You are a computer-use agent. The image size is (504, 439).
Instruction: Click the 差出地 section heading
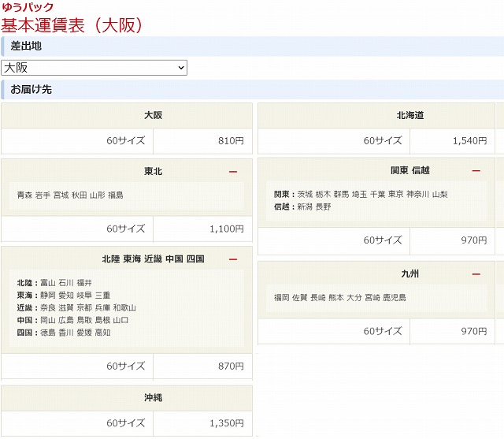click(26, 46)
